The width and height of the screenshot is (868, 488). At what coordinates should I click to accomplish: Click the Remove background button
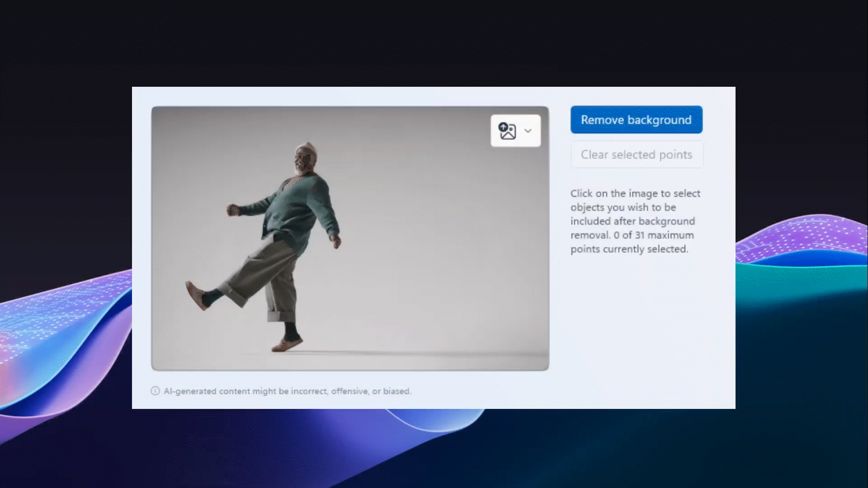[x=636, y=120]
